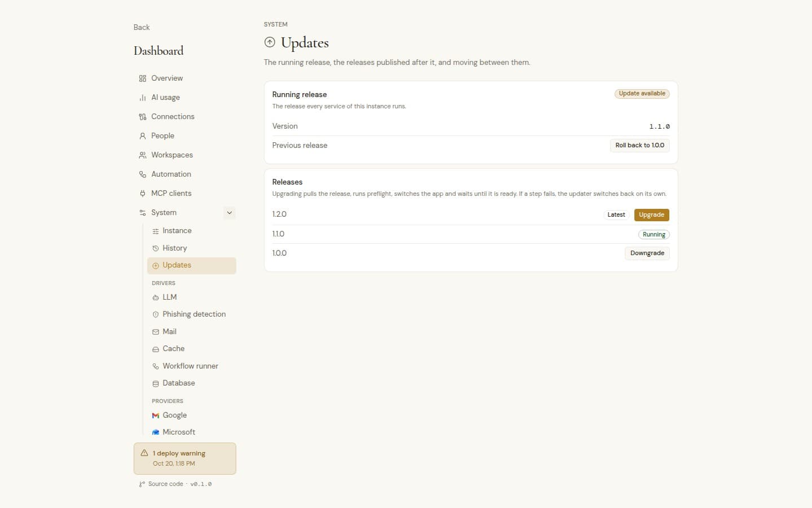Click the Instance settings icon
This screenshot has width=812, height=508.
click(x=156, y=231)
